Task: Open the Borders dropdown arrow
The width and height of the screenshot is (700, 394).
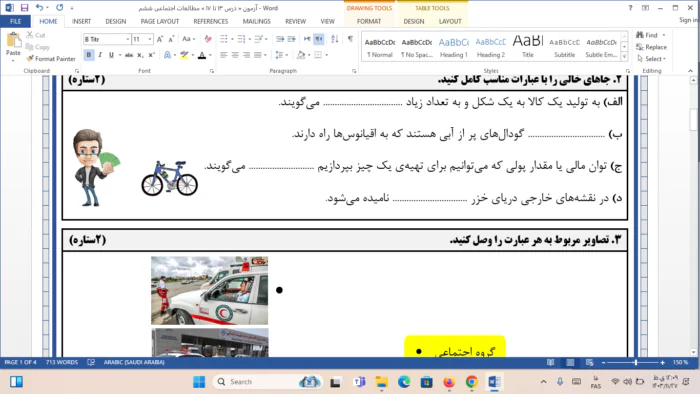Action: tap(327, 55)
